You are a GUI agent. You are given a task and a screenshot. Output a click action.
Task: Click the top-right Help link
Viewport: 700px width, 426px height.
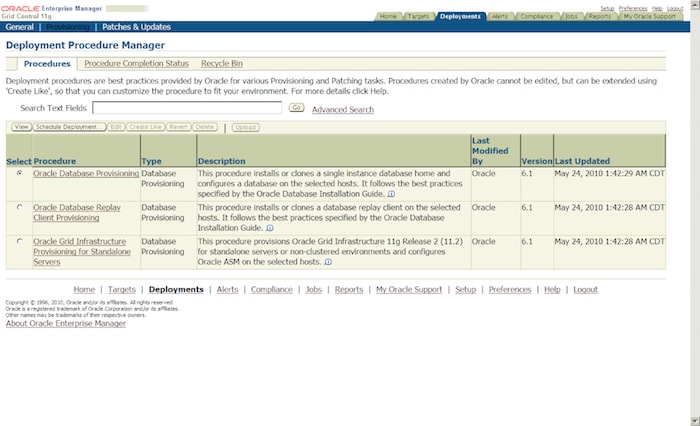[x=657, y=8]
